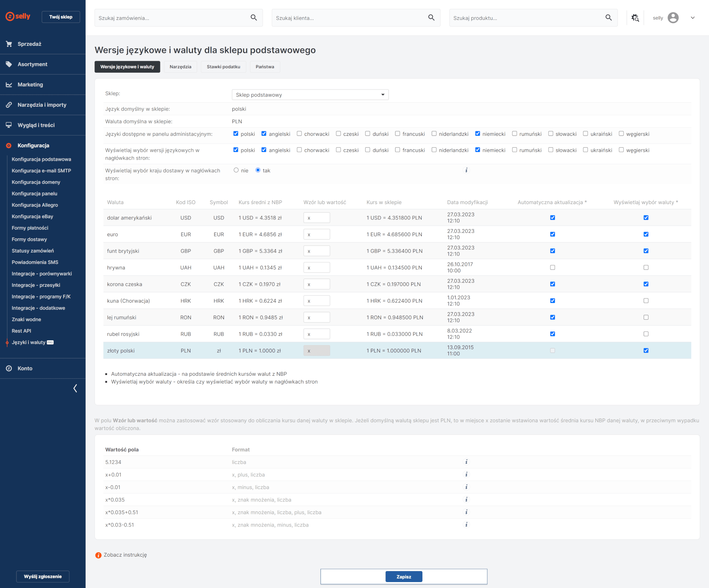Enable automatic update for hrywna
This screenshot has width=709, height=588.
553,268
